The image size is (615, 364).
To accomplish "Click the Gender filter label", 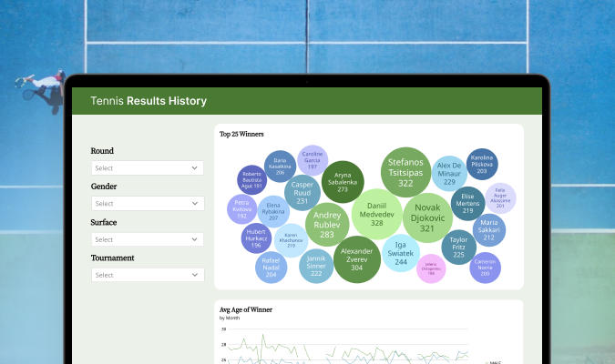I will click(x=104, y=187).
